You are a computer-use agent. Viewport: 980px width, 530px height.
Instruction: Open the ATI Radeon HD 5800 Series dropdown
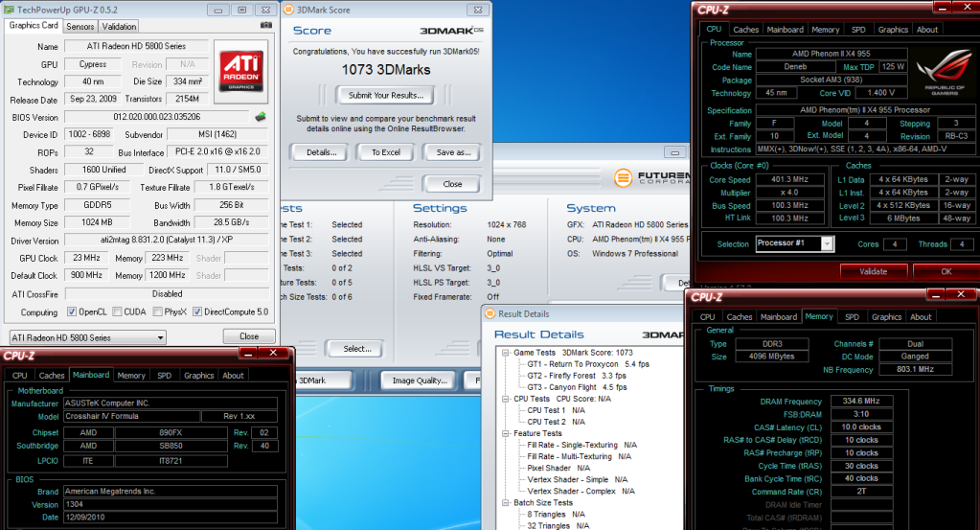coord(87,337)
